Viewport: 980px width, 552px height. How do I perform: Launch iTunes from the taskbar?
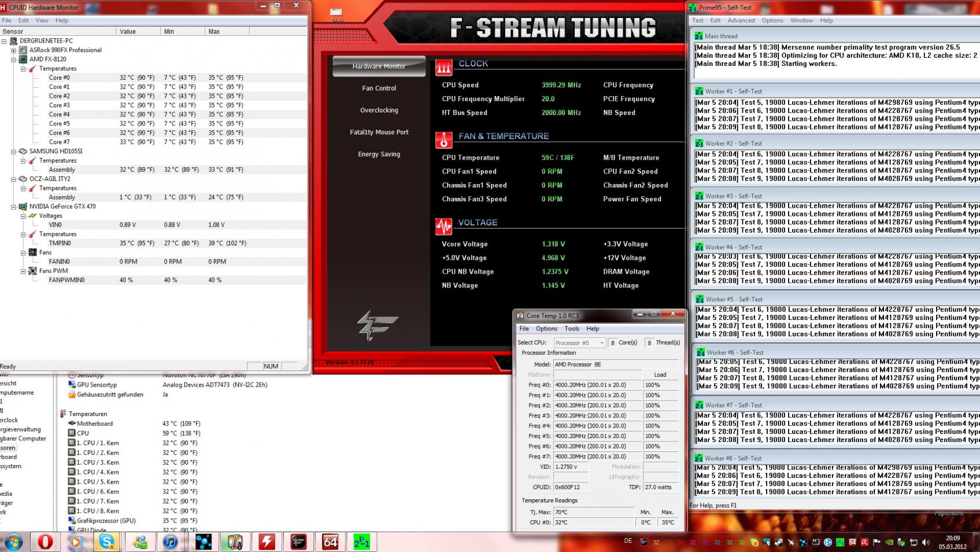(171, 542)
